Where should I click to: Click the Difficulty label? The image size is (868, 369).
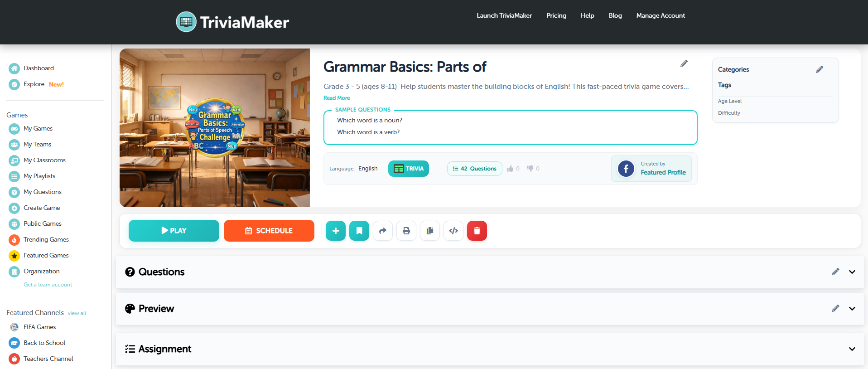(729, 113)
